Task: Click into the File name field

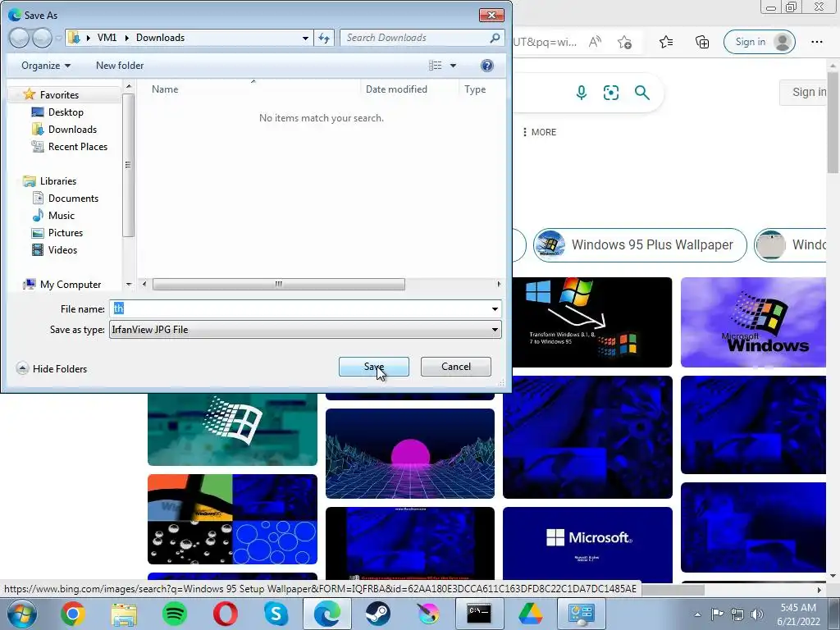Action: [300, 309]
